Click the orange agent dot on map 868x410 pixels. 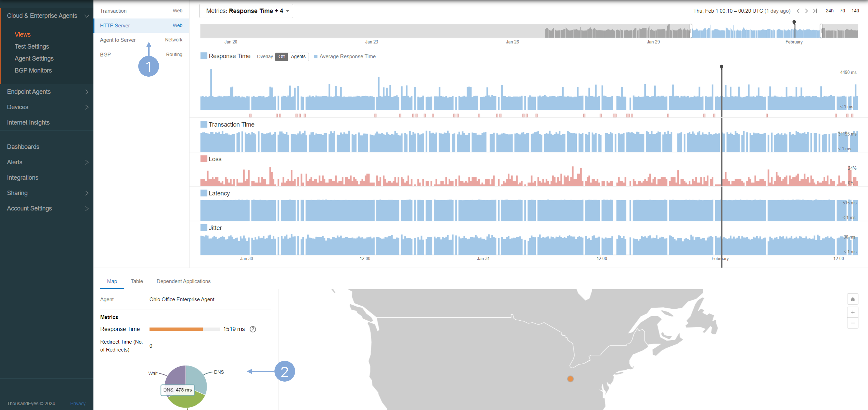pyautogui.click(x=570, y=379)
